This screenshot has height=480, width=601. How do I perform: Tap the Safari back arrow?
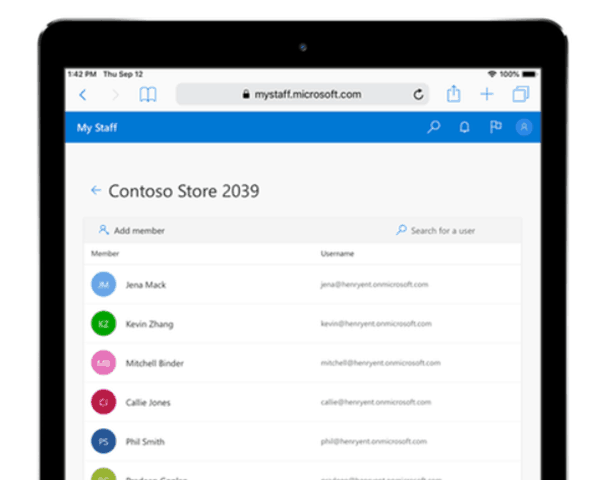pyautogui.click(x=83, y=94)
